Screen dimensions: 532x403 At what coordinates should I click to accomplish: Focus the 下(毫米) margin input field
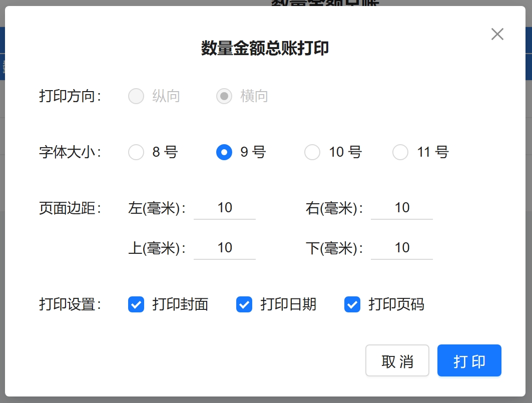(402, 248)
